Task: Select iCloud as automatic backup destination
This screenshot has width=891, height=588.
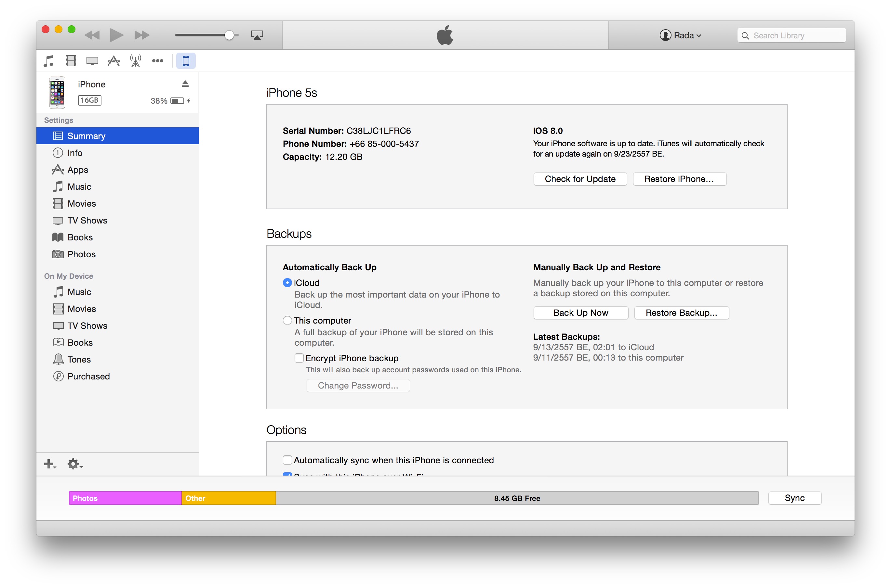Action: pyautogui.click(x=287, y=282)
